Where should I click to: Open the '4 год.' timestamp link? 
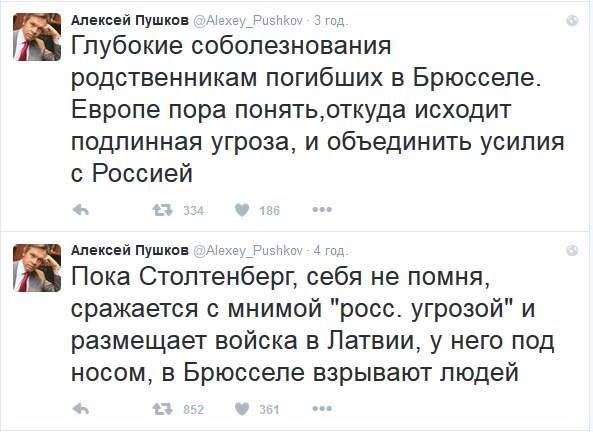coord(330,250)
